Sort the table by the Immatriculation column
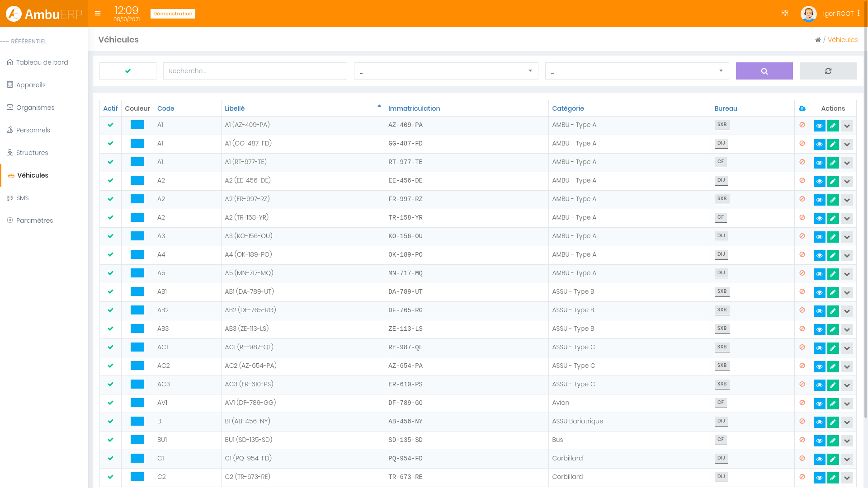868x488 pixels. click(x=414, y=108)
